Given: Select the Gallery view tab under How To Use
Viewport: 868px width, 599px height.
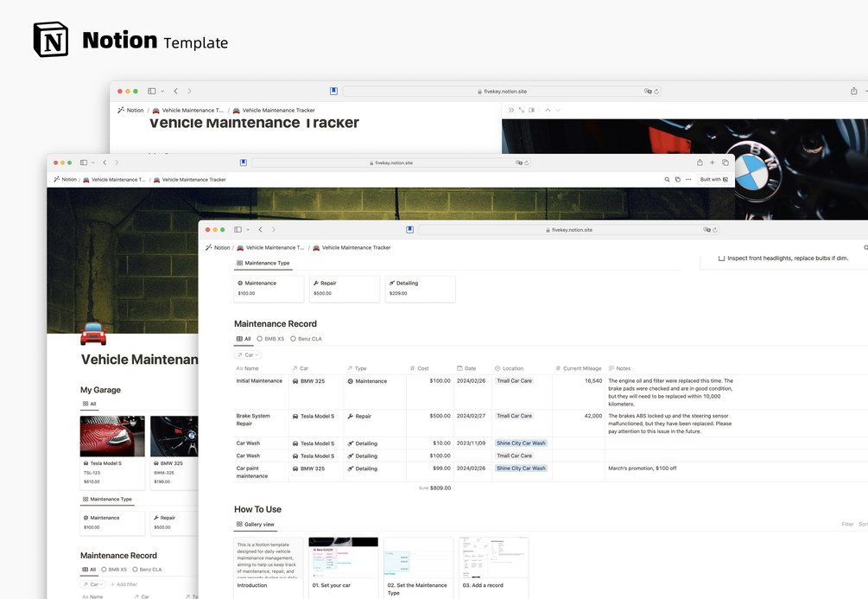Looking at the screenshot, I should click(255, 524).
